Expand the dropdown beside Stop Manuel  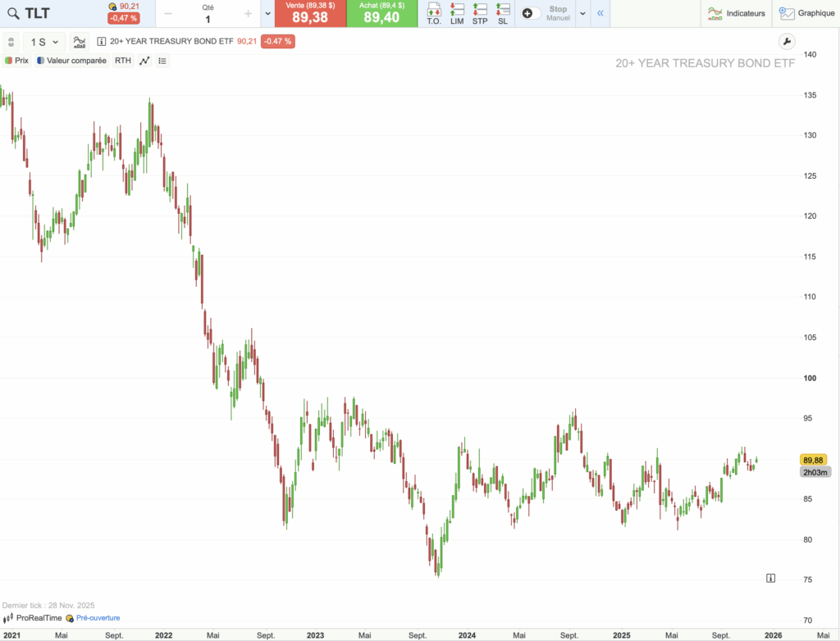(582, 13)
